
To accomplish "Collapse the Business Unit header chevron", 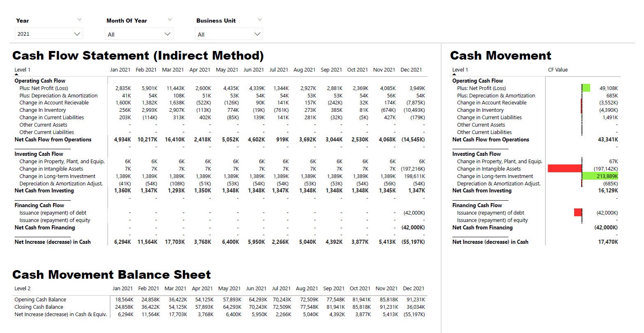I will coord(260,20).
